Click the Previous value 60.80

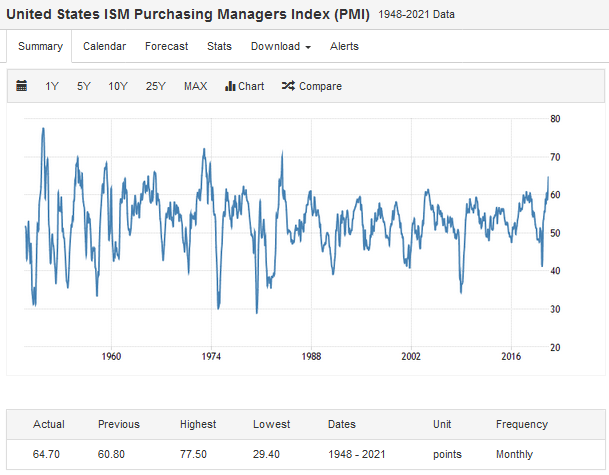pyautogui.click(x=111, y=454)
